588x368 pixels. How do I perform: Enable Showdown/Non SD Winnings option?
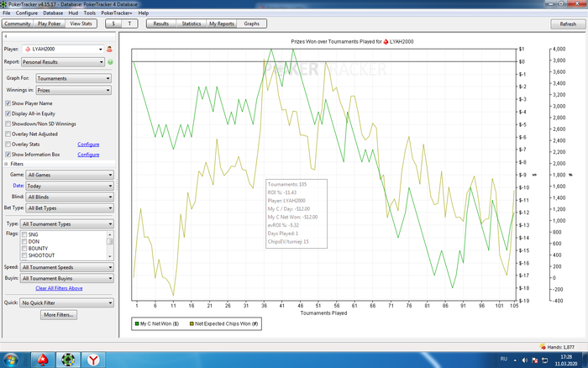coord(8,123)
